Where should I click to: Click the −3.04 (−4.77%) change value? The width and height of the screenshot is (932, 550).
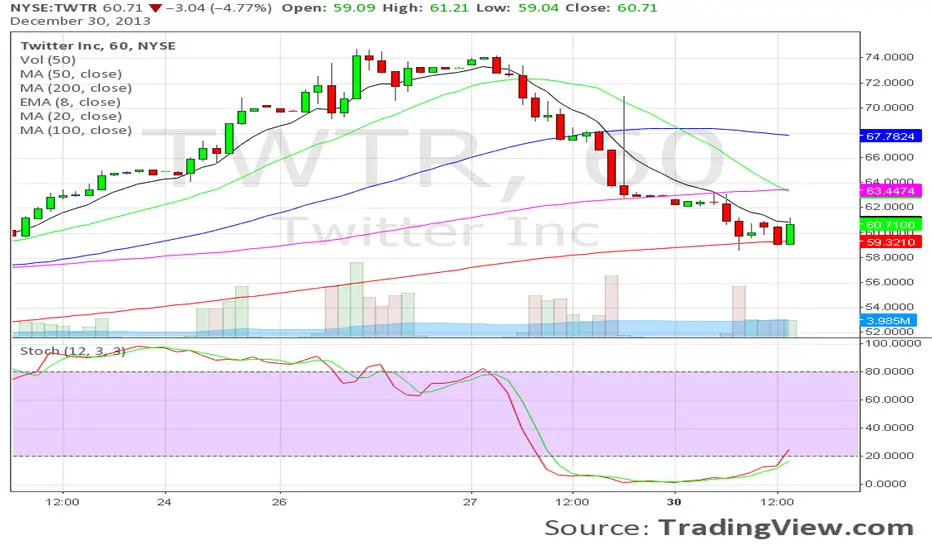(219, 8)
